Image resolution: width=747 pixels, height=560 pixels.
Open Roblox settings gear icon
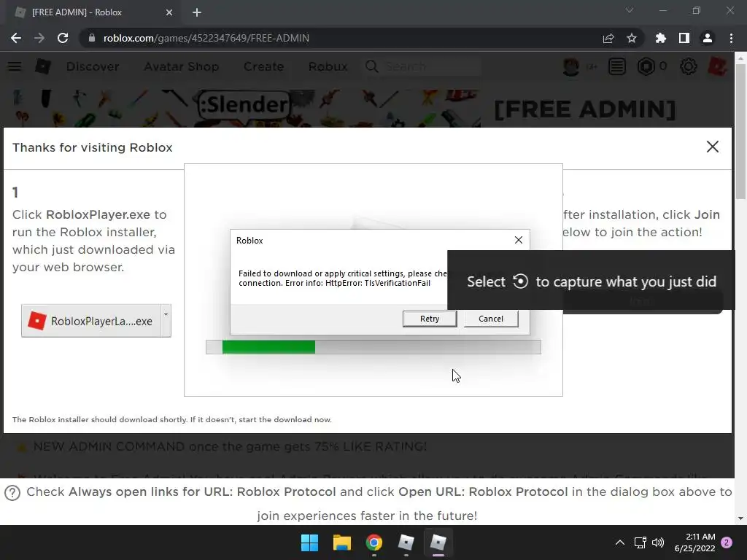point(688,66)
